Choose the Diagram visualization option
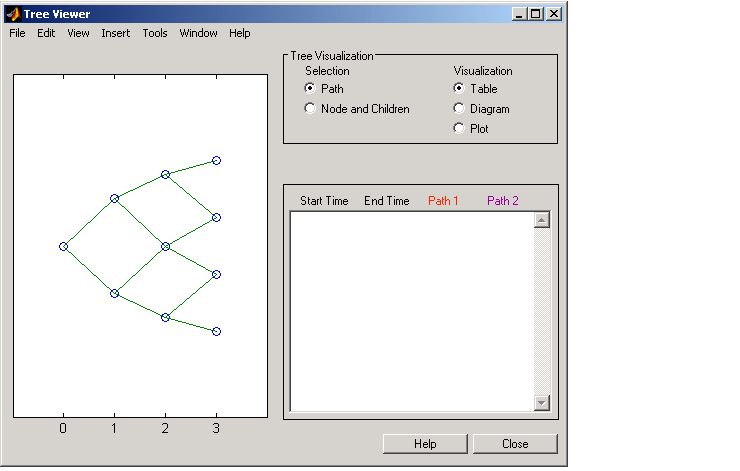 (459, 109)
